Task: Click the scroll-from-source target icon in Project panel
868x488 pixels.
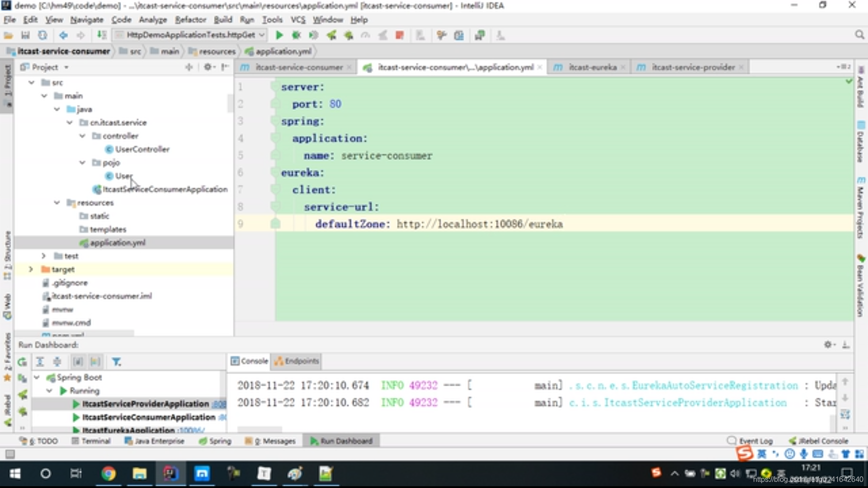Action: 189,67
